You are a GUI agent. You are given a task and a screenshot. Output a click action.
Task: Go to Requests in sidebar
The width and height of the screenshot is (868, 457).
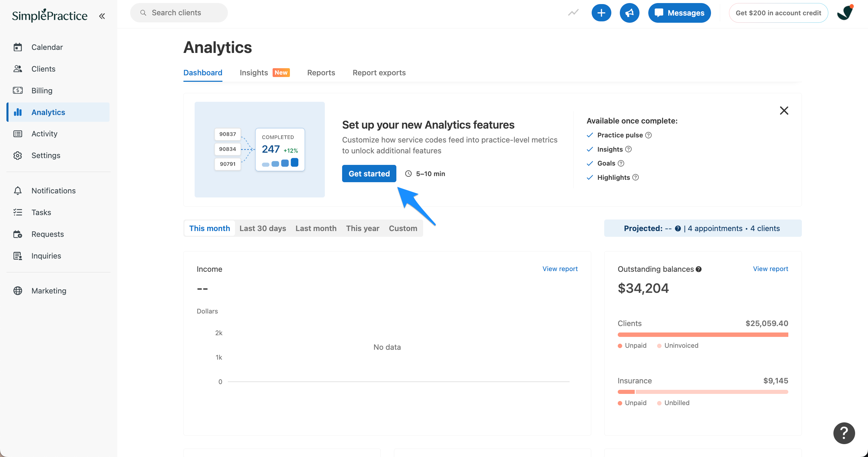click(x=58, y=234)
